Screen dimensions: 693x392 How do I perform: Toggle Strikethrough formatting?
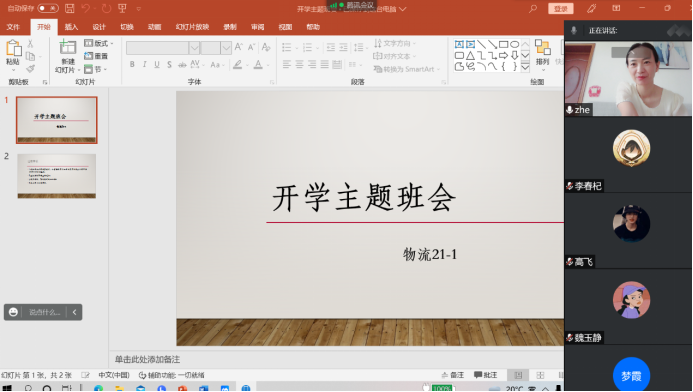[x=182, y=65]
